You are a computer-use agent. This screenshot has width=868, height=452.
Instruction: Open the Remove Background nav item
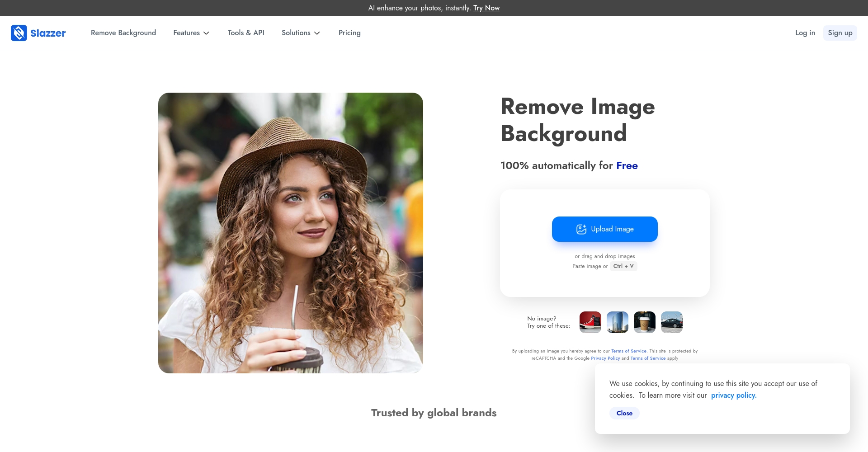point(123,33)
